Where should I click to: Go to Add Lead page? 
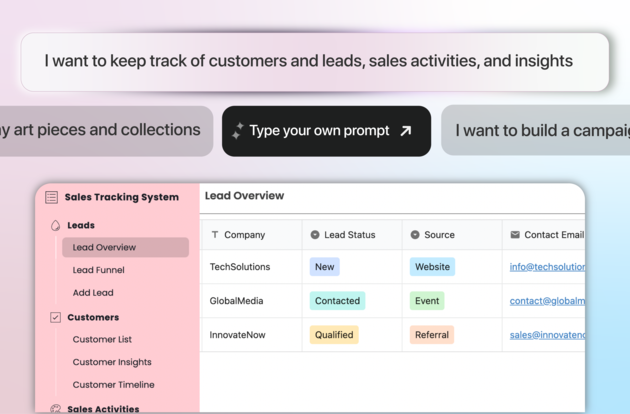click(93, 293)
